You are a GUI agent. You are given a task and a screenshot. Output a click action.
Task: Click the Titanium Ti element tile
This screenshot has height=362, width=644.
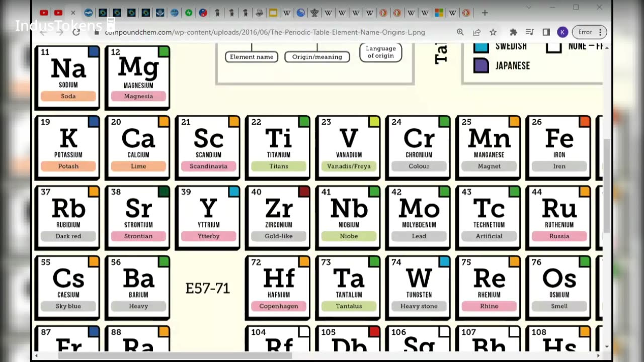[278, 148]
